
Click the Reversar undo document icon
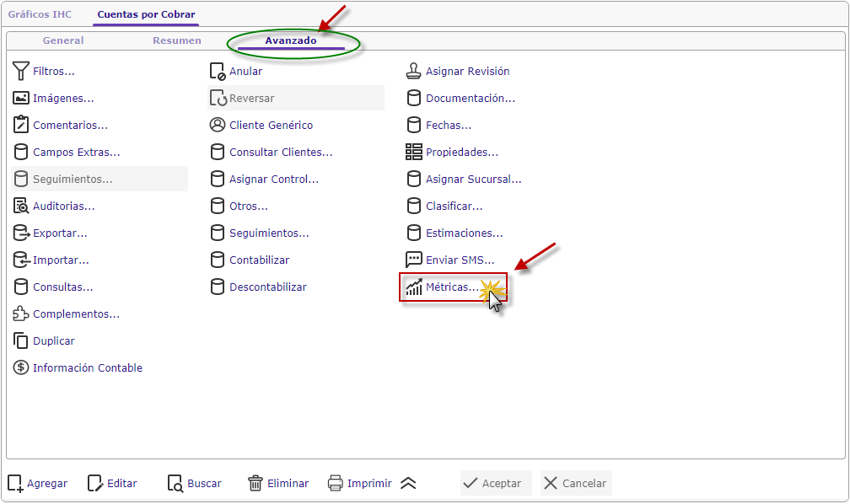coord(218,98)
